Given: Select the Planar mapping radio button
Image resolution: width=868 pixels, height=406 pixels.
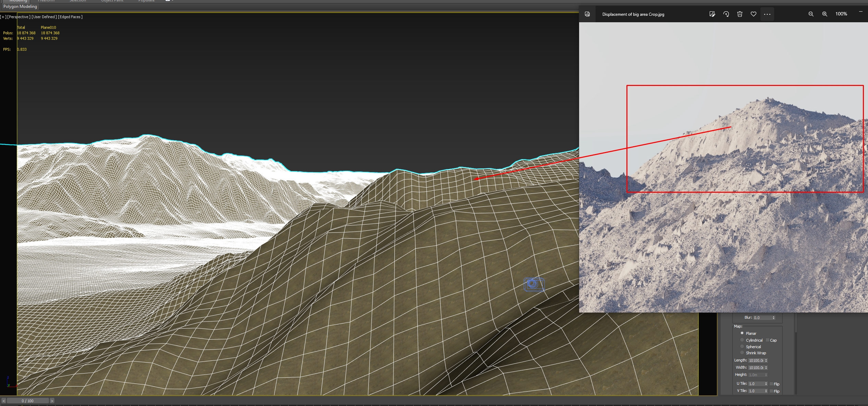Looking at the screenshot, I should (x=742, y=333).
